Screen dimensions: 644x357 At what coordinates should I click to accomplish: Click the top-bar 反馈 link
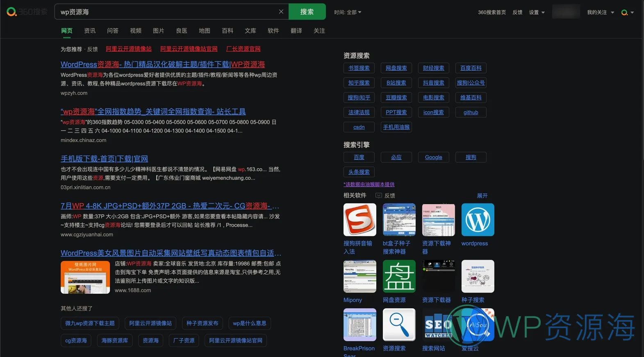tap(517, 12)
